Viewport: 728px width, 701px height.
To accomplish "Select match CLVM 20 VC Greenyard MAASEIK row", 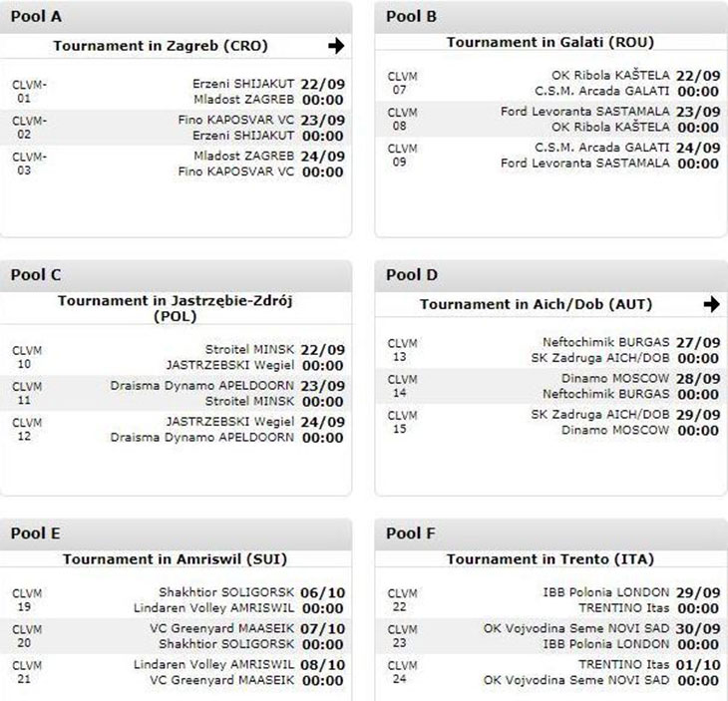I will click(x=176, y=636).
